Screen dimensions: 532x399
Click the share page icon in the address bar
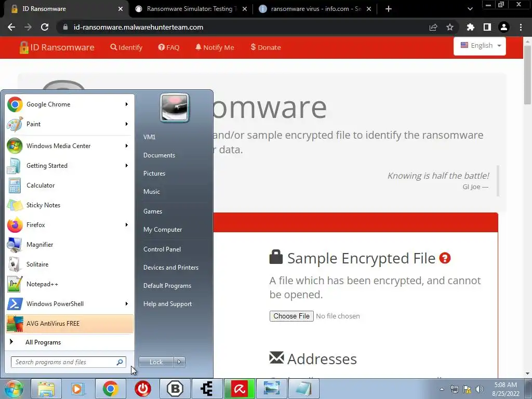point(433,27)
